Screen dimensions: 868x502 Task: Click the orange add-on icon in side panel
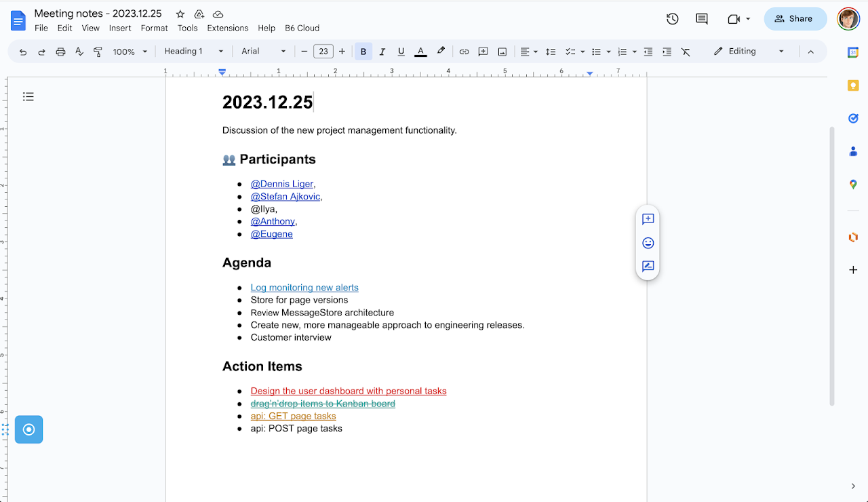pyautogui.click(x=853, y=237)
